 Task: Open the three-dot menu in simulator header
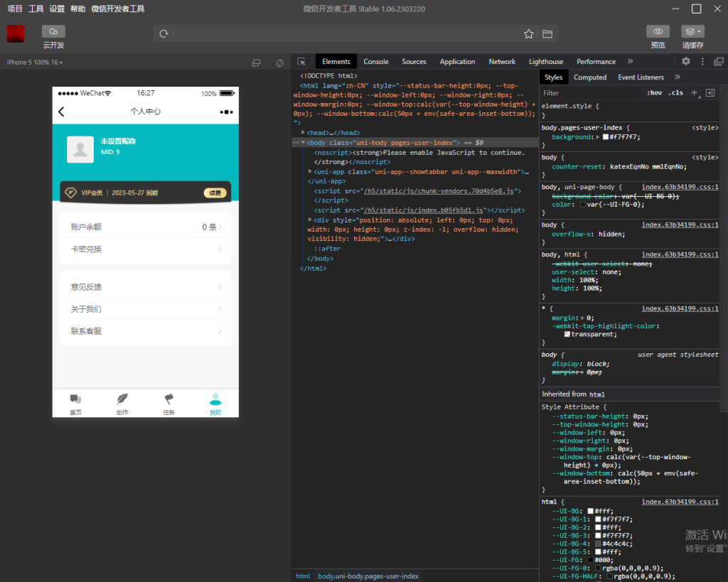tap(226, 112)
